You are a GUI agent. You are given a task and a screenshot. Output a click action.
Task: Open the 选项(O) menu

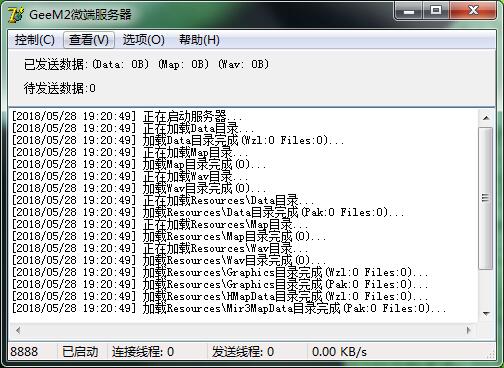pyautogui.click(x=144, y=40)
